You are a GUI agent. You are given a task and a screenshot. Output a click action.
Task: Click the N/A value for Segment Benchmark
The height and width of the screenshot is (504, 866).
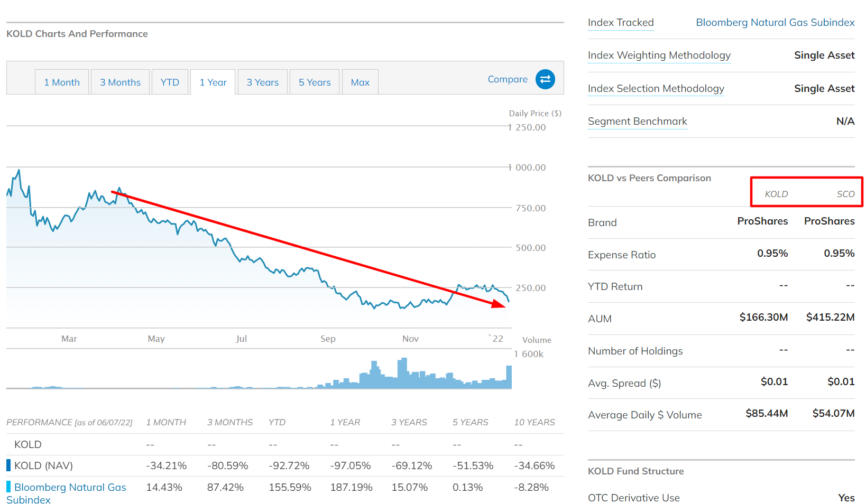click(845, 121)
